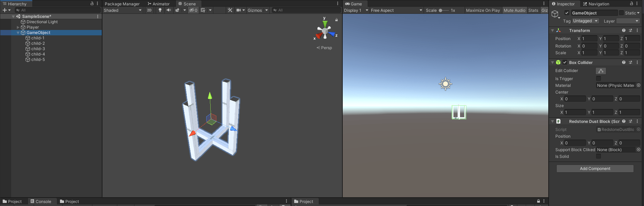Open Game panel three-dot options menu
This screenshot has width=644, height=206.
point(544,3)
